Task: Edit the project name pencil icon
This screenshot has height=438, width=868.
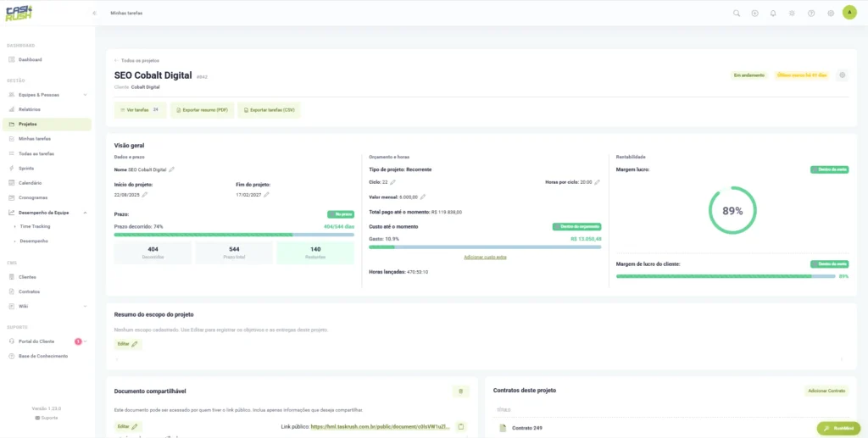Action: [171, 169]
